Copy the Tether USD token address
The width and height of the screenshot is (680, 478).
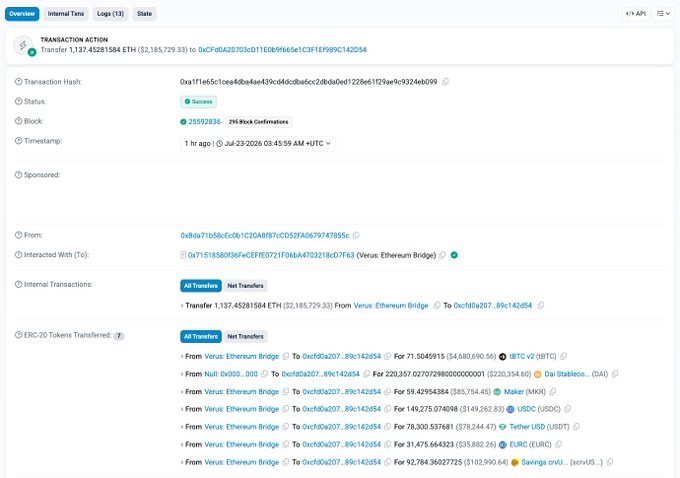coord(576,427)
